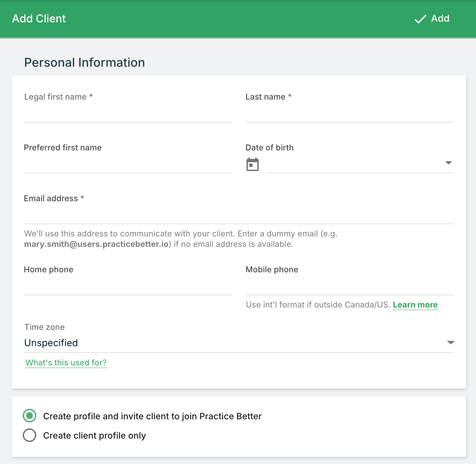Viewport: 476px width, 464px height.
Task: Open the Date of birth calendar icon
Action: [x=252, y=165]
